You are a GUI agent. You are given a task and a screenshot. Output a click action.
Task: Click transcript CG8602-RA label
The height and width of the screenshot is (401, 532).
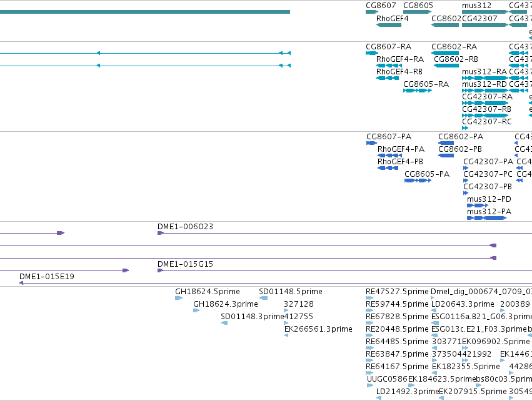pyautogui.click(x=454, y=47)
